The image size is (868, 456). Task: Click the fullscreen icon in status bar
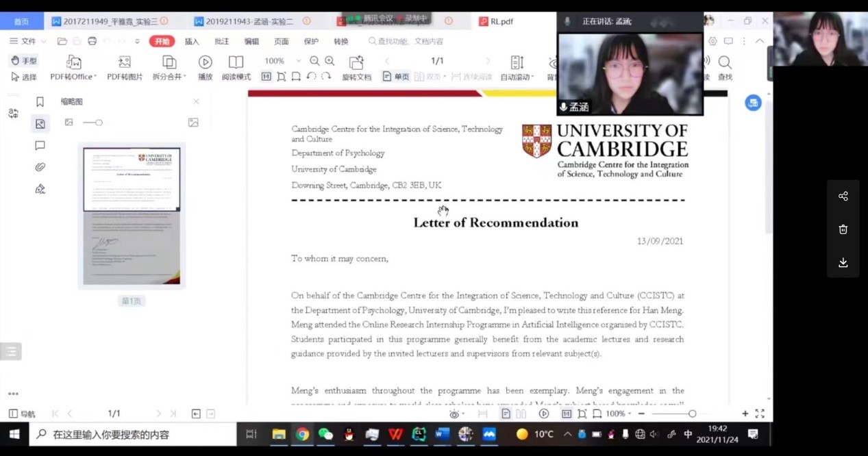(x=760, y=414)
